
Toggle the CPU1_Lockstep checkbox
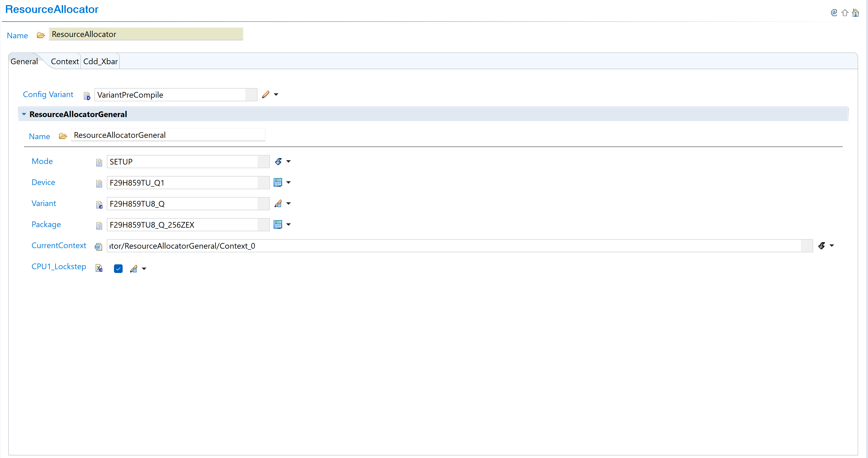118,268
